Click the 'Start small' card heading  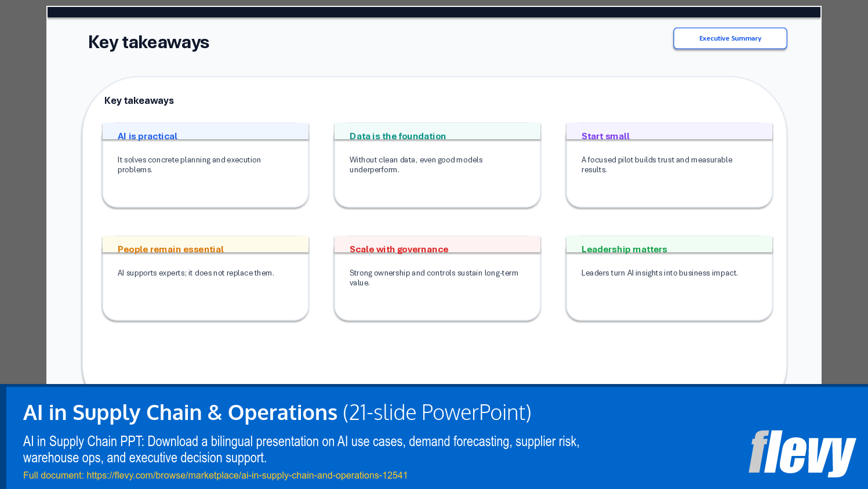click(605, 136)
